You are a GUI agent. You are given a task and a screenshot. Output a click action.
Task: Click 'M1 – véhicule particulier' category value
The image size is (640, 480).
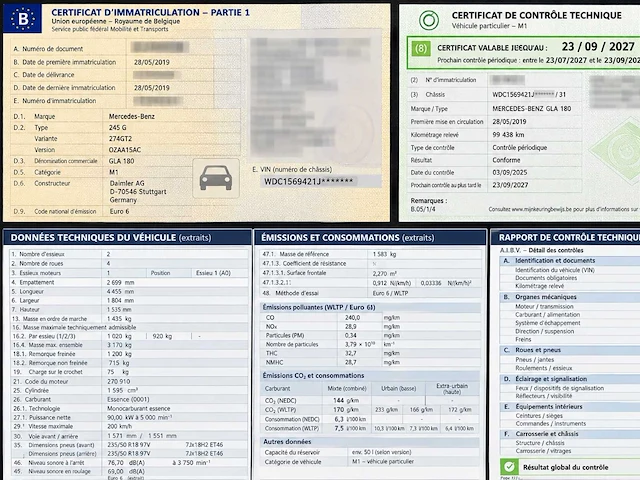point(383,462)
